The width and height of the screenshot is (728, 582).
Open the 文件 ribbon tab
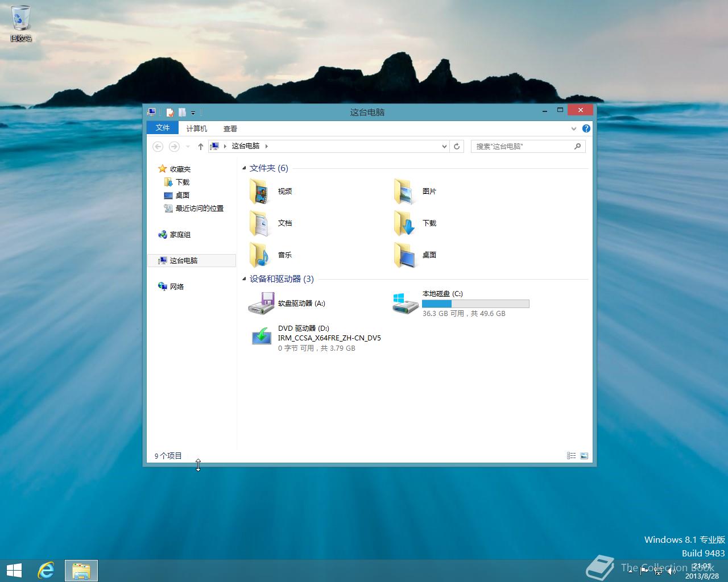click(x=163, y=128)
